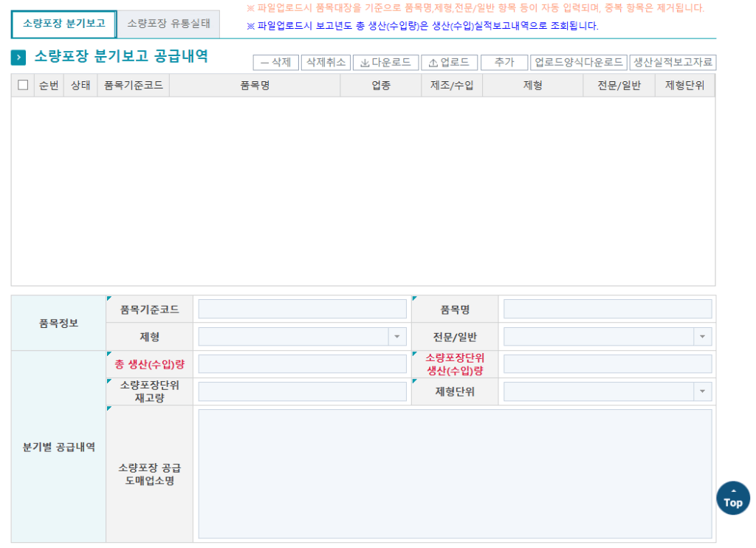This screenshot has height=548, width=756.
Task: Sort by 품목명 column header
Action: 254,86
